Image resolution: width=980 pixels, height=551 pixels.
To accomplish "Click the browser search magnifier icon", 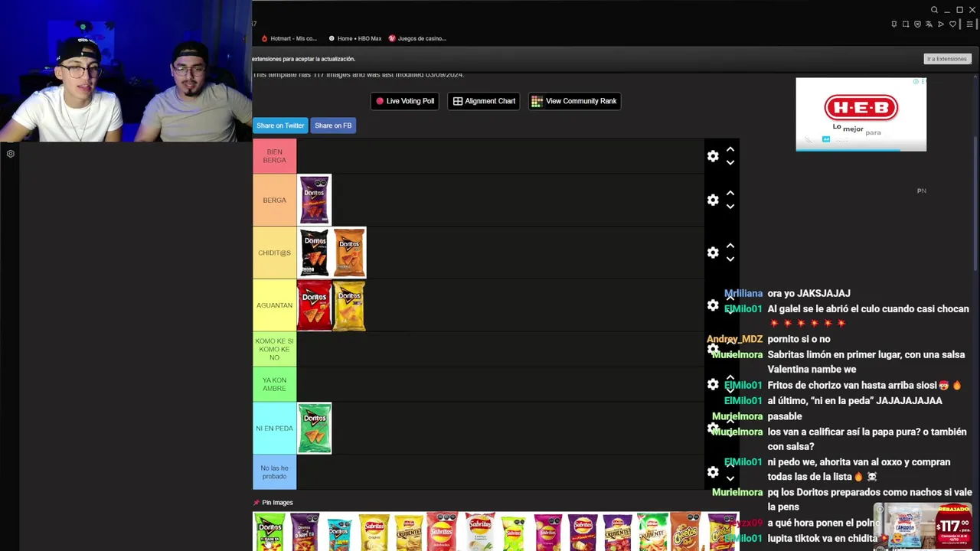I will pos(934,10).
